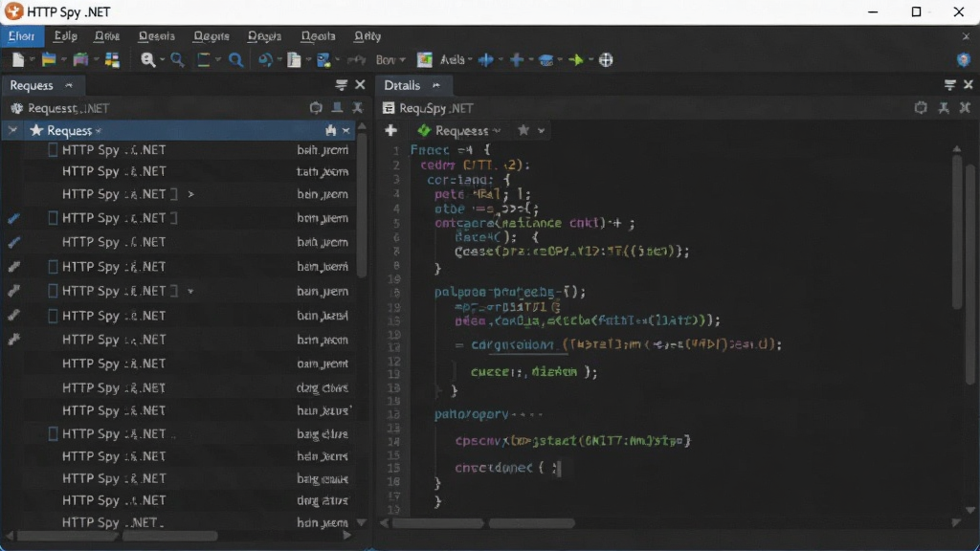Click the four-pane windows grid toolbar icon
980x551 pixels.
[113, 60]
